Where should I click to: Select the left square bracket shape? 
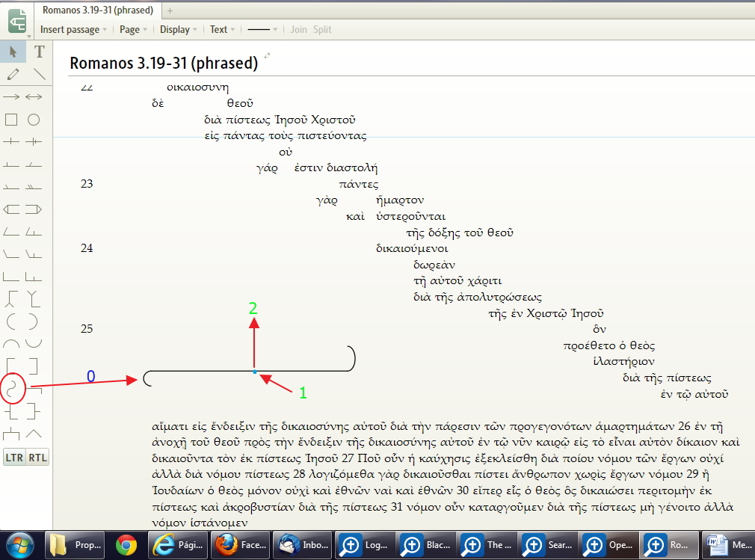11,366
